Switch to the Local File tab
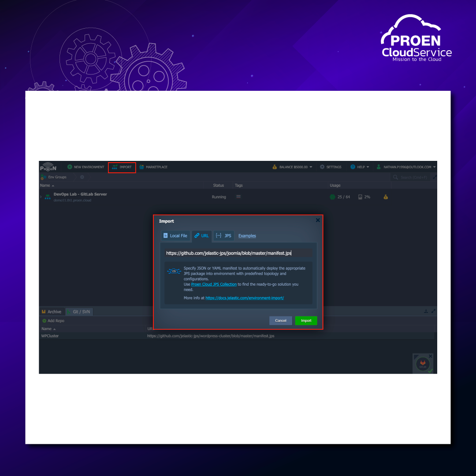The width and height of the screenshot is (476, 476). click(x=175, y=236)
